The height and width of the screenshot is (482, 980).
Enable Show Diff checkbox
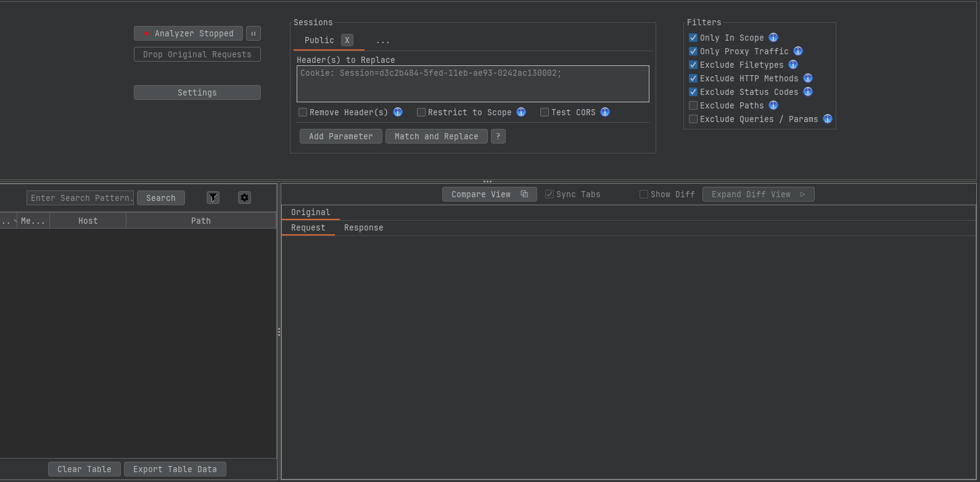click(x=644, y=194)
